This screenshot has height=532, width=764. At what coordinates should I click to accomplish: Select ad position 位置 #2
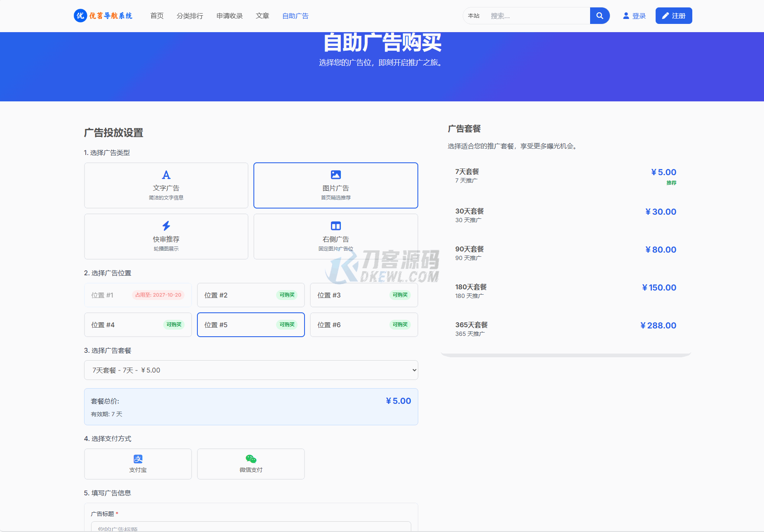[251, 295]
